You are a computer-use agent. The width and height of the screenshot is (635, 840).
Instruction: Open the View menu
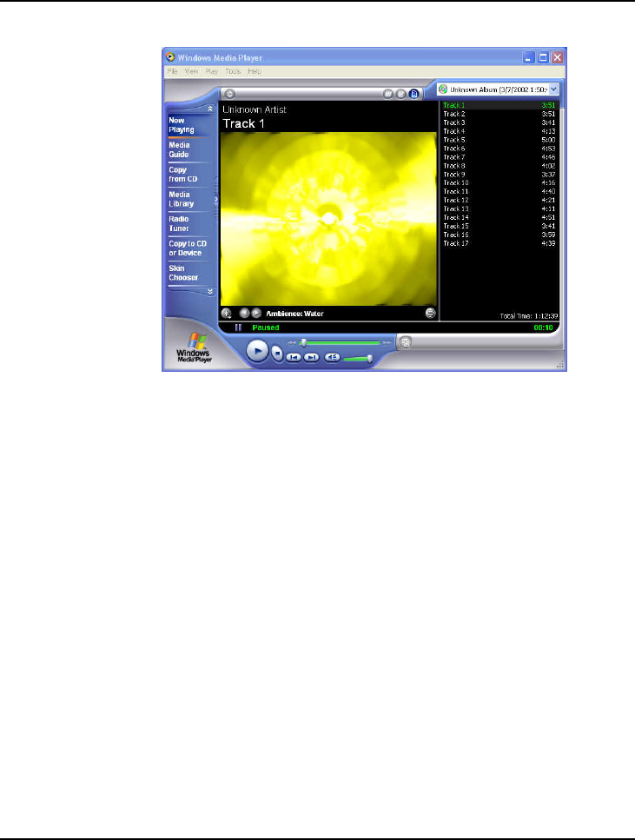click(191, 71)
